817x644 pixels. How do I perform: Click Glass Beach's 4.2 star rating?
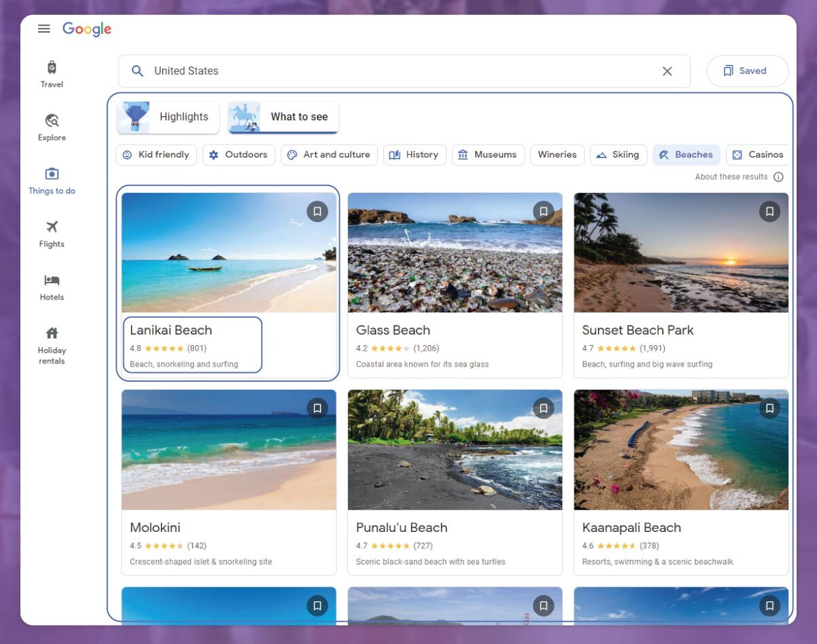coord(397,348)
